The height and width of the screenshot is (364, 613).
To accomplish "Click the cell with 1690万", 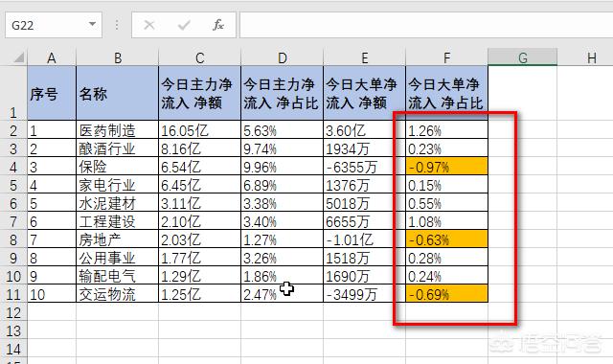I will 364,276.
